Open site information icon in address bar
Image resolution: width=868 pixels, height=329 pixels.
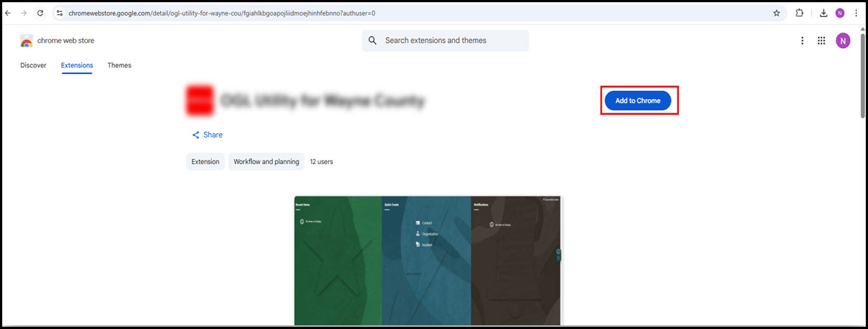(x=61, y=13)
